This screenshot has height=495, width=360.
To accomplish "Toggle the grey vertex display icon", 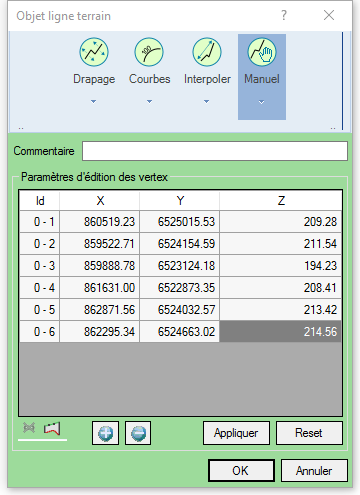I will (29, 428).
